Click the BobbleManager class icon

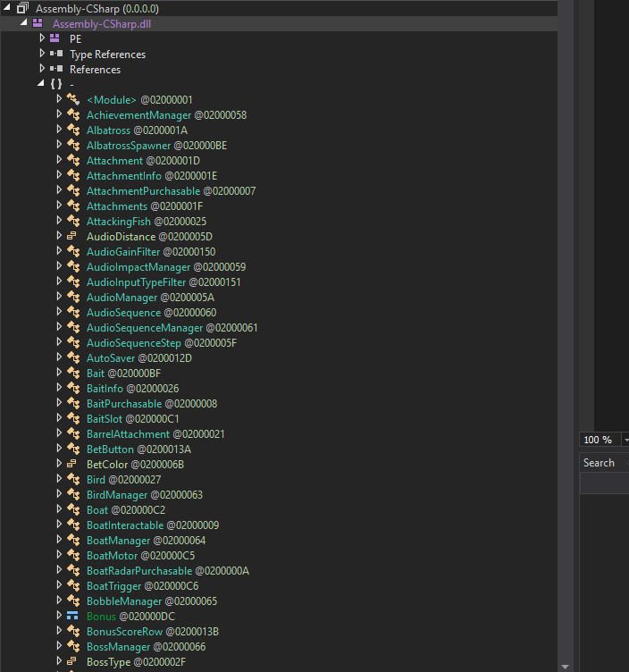pyautogui.click(x=73, y=601)
